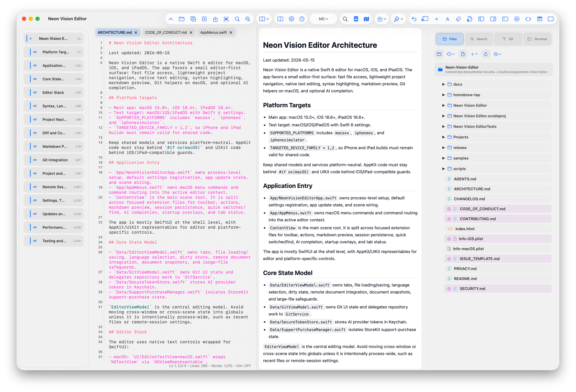Click the add-window plus icon
The image size is (576, 392).
425,19
